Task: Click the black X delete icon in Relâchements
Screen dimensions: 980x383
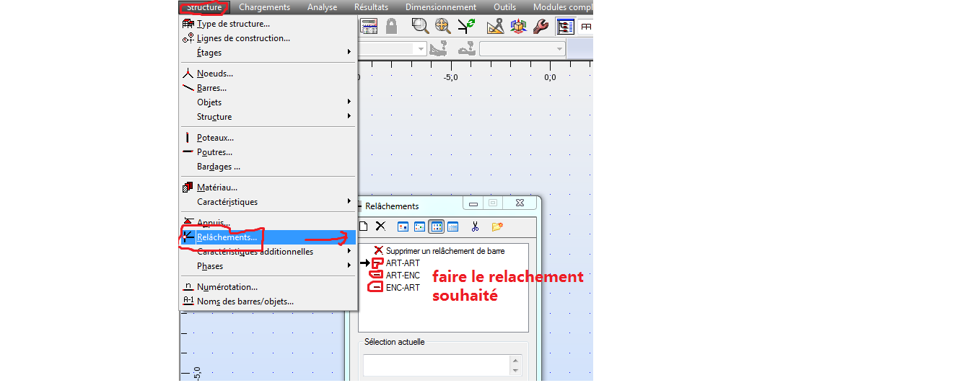Action: (380, 226)
